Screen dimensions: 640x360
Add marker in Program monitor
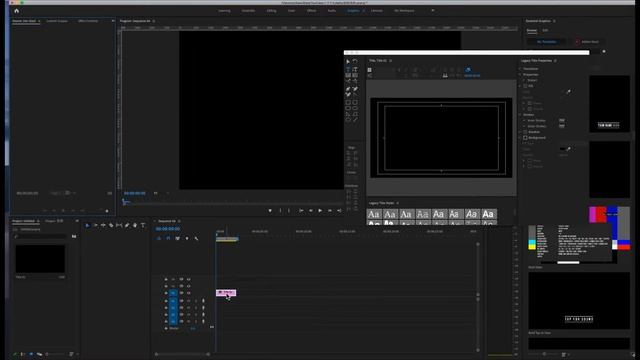270,211
